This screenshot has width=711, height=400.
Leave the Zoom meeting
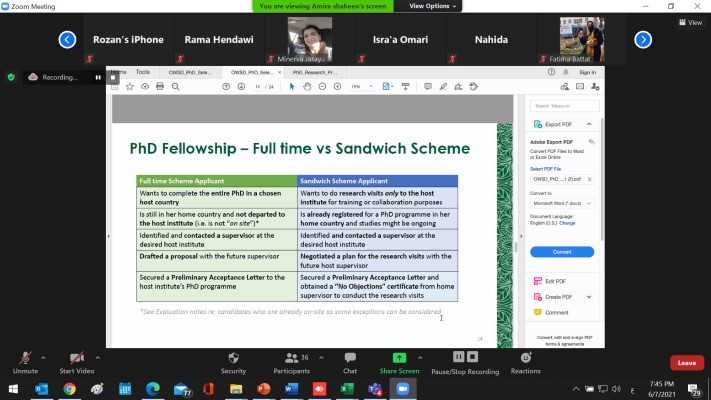(x=686, y=363)
